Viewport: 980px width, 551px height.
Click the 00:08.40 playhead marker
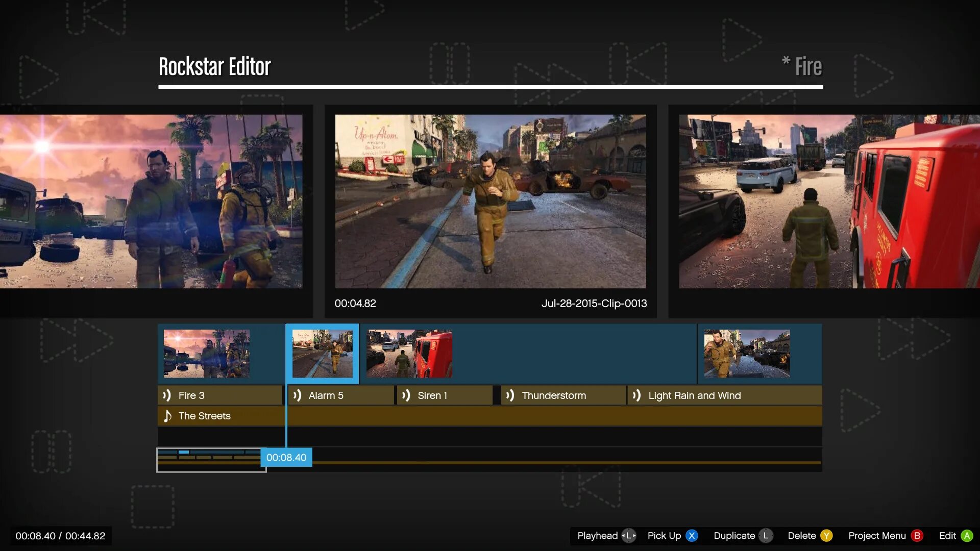(x=287, y=458)
